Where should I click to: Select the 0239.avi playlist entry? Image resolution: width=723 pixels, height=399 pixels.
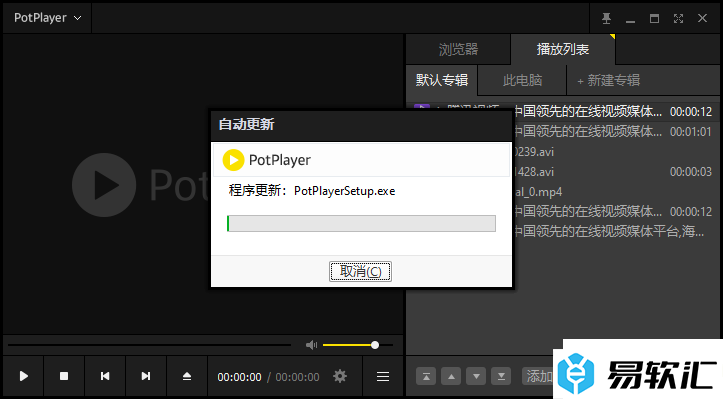(616, 152)
